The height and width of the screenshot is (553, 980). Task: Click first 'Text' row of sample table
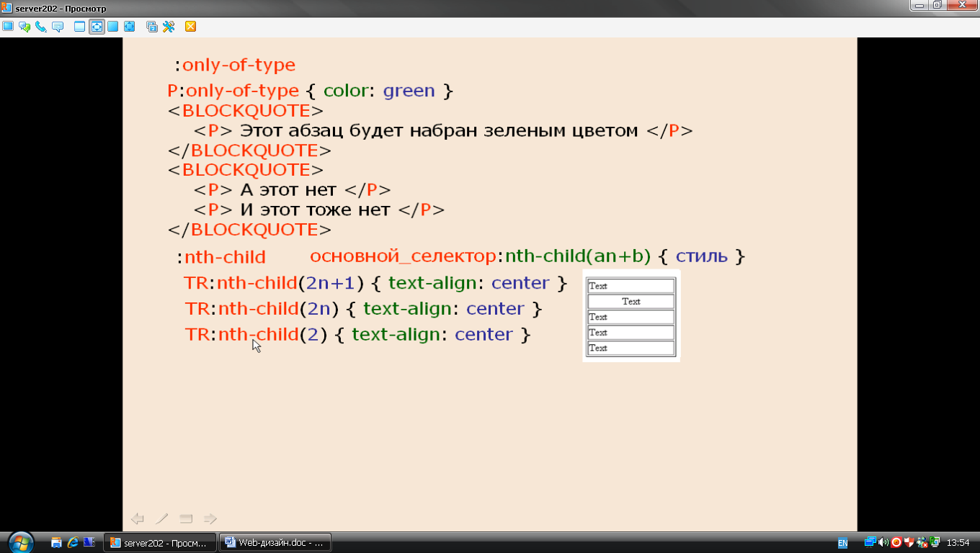pyautogui.click(x=631, y=286)
